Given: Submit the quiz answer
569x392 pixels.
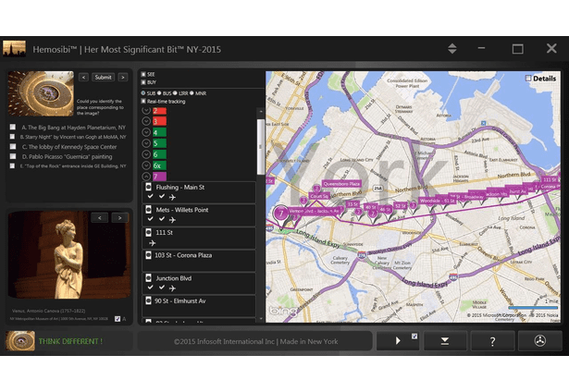Looking at the screenshot, I should (x=104, y=78).
